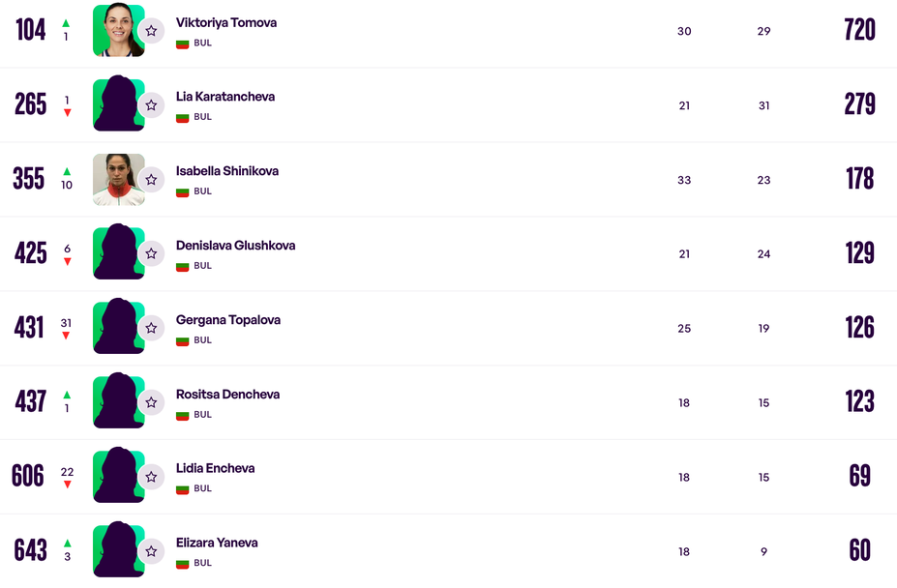Image resolution: width=897 pixels, height=588 pixels.
Task: Toggle favorite star for Lia Karatancheva
Action: [x=151, y=105]
